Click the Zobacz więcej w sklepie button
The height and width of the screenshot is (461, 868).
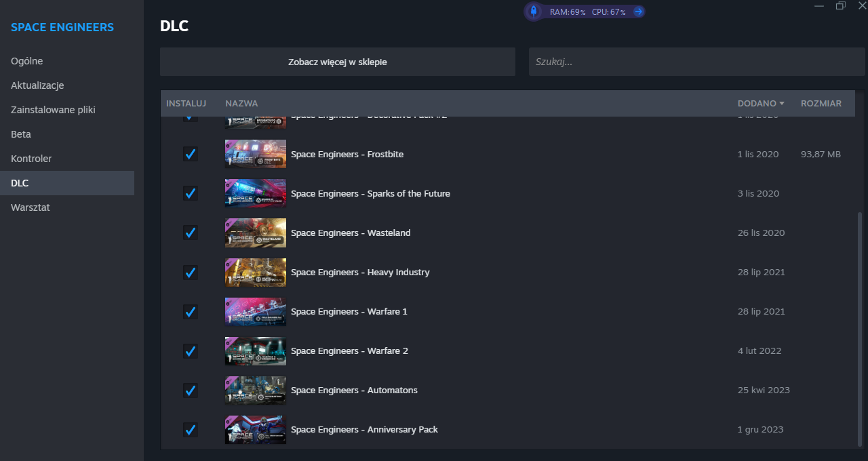point(337,62)
